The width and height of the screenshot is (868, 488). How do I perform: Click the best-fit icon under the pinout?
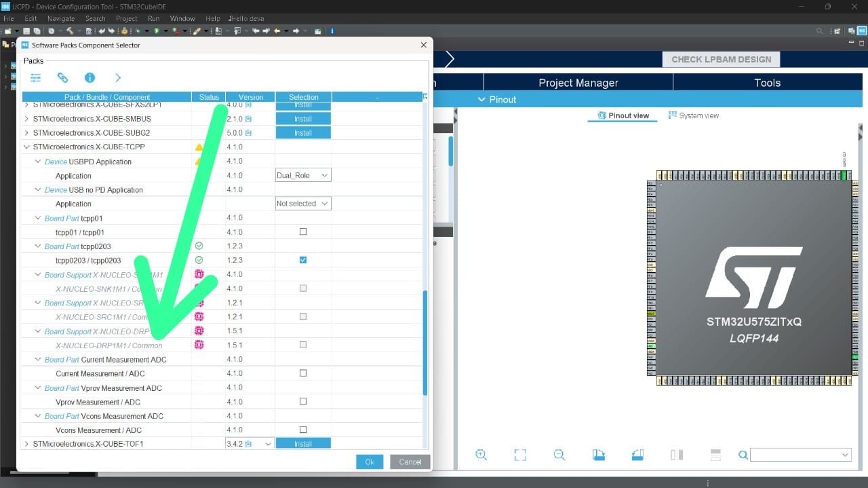pos(520,455)
